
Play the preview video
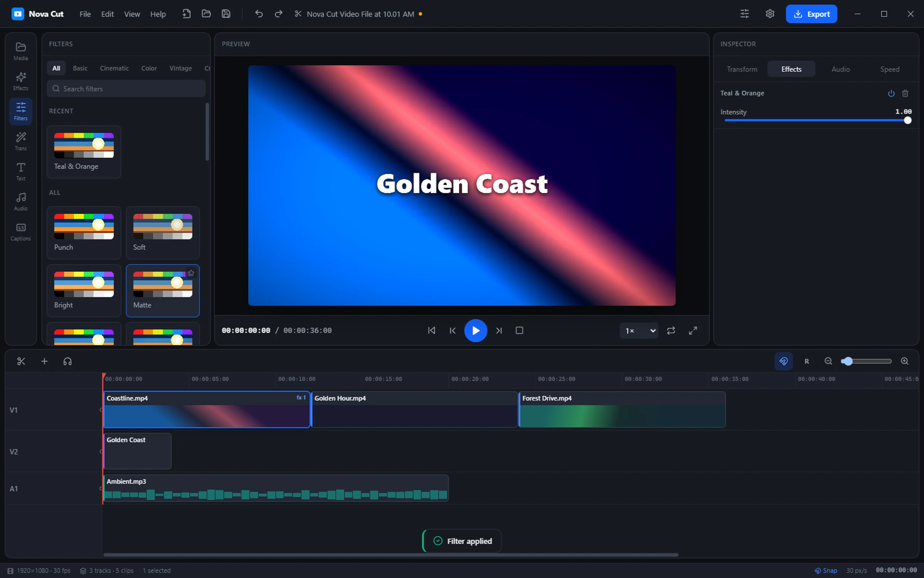point(475,331)
